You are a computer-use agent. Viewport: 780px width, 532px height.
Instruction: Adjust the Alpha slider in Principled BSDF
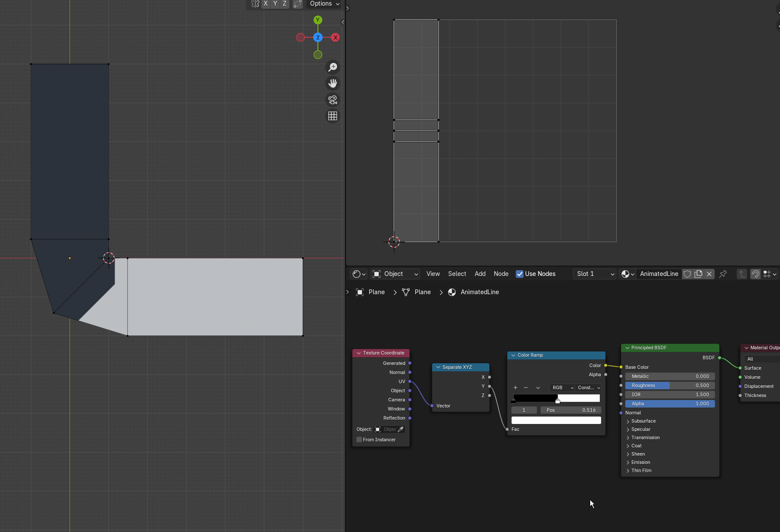pos(670,404)
